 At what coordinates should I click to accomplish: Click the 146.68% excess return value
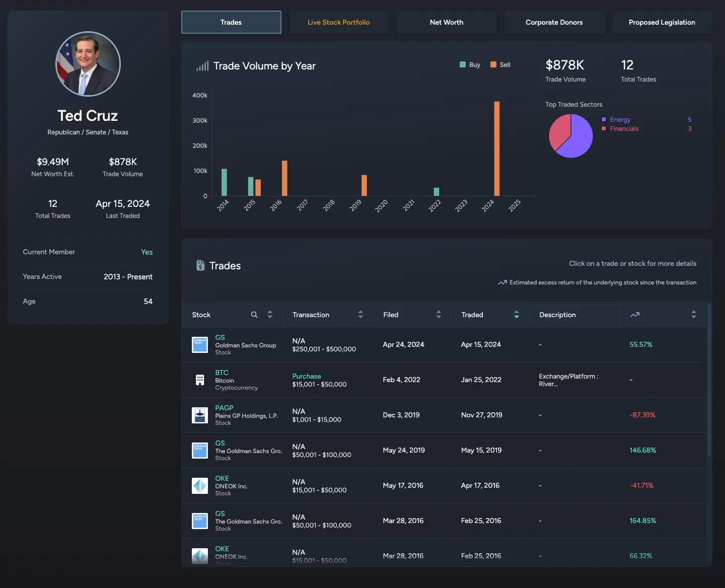tap(643, 450)
